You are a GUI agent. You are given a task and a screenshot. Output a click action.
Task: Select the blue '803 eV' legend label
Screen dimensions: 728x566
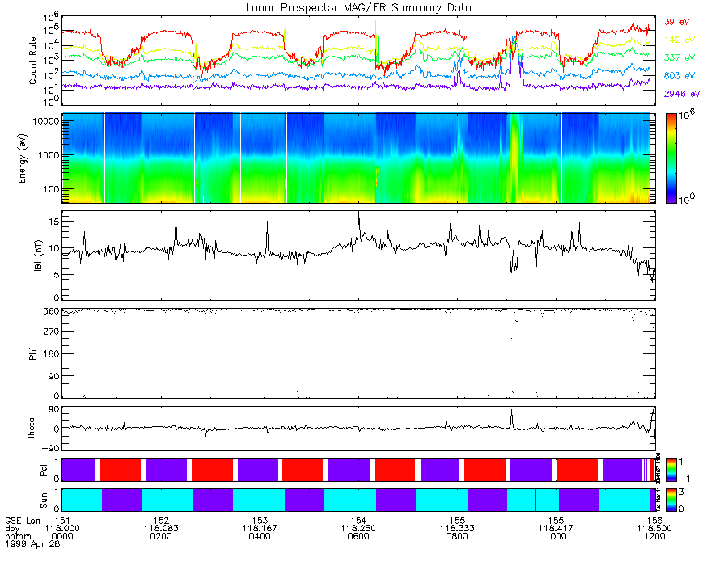tap(679, 76)
